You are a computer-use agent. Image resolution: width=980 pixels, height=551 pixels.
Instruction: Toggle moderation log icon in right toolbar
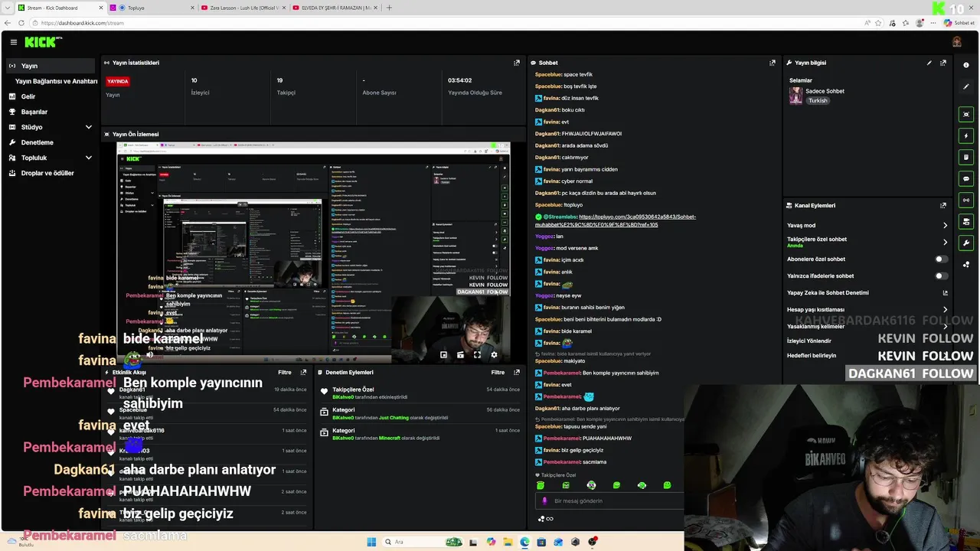[x=966, y=157]
